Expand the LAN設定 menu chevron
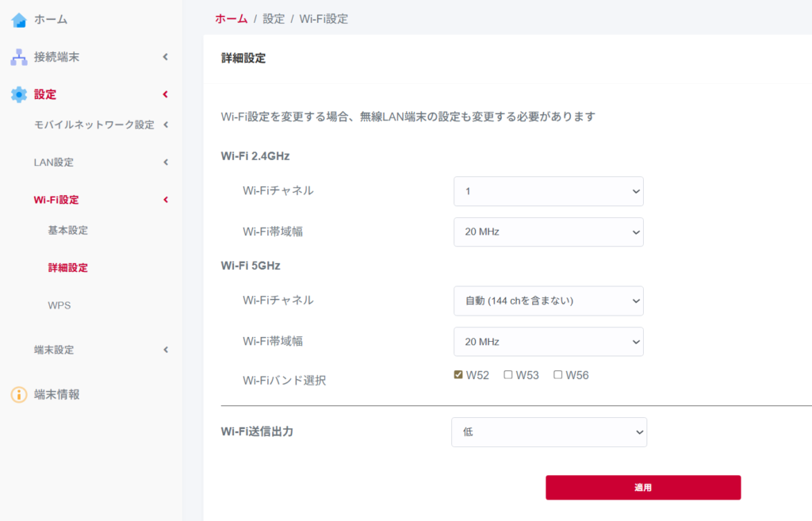The image size is (812, 521). pos(166,163)
